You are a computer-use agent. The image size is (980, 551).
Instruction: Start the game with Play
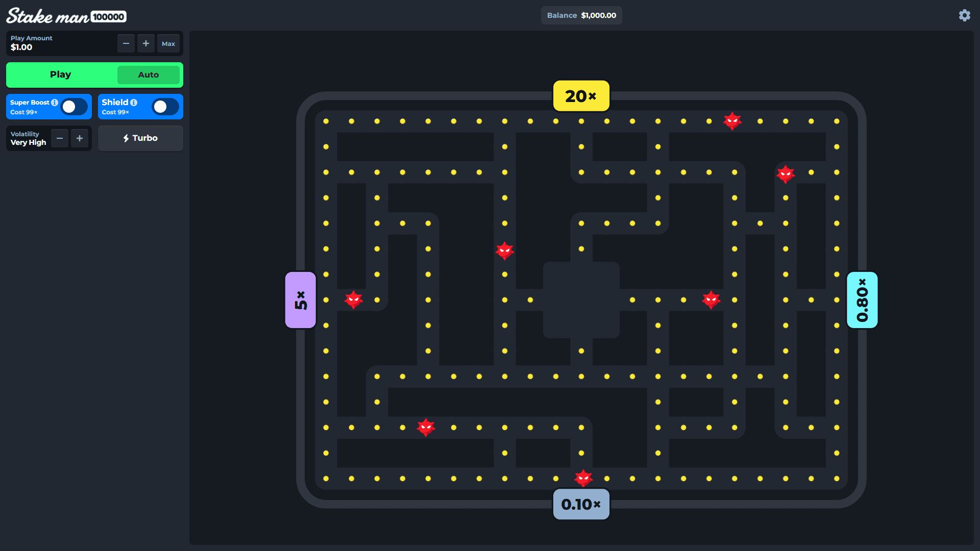[61, 74]
